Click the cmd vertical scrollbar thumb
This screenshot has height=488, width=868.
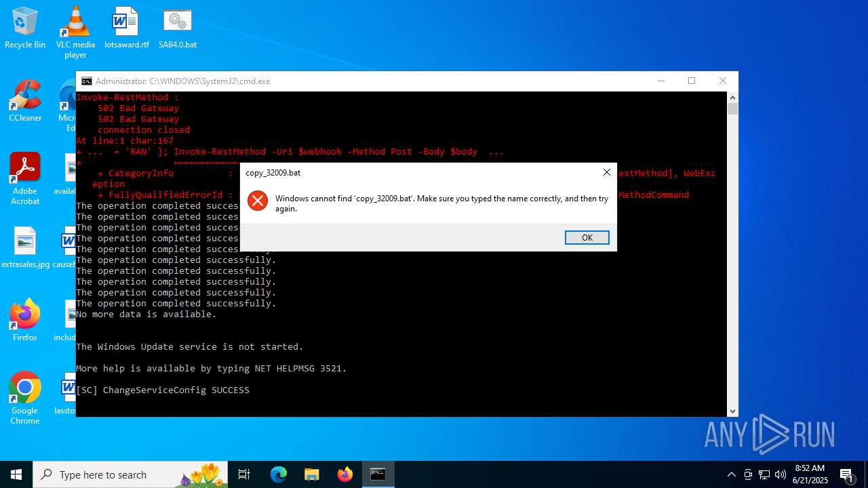[732, 108]
